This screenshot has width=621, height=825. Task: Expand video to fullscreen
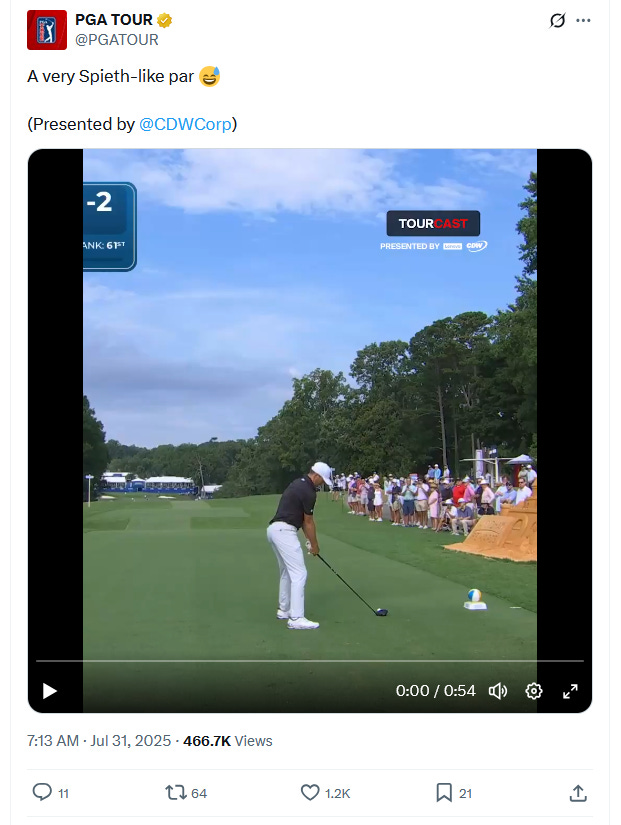[x=570, y=691]
